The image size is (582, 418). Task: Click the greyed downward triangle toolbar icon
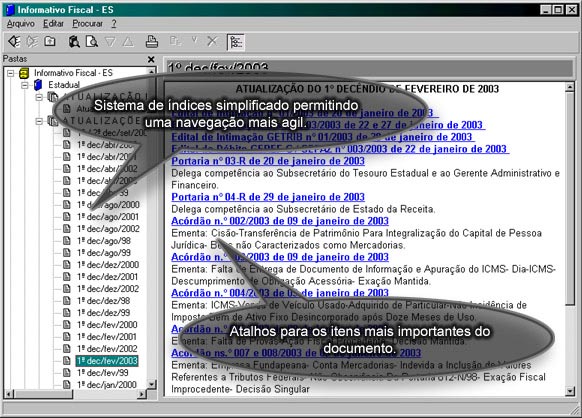(110, 42)
